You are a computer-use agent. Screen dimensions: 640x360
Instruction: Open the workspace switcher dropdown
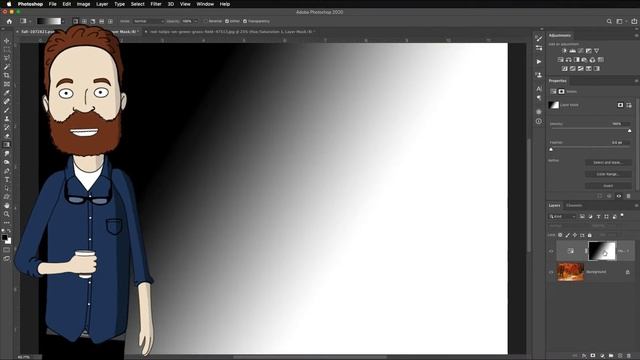point(621,21)
